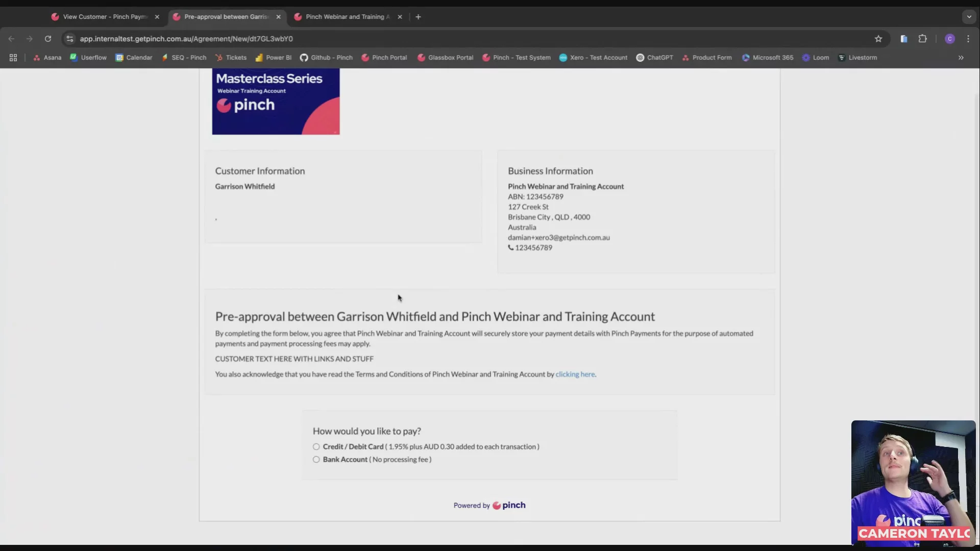980x551 pixels.
Task: Click the browser back arrow
Action: tap(11, 39)
